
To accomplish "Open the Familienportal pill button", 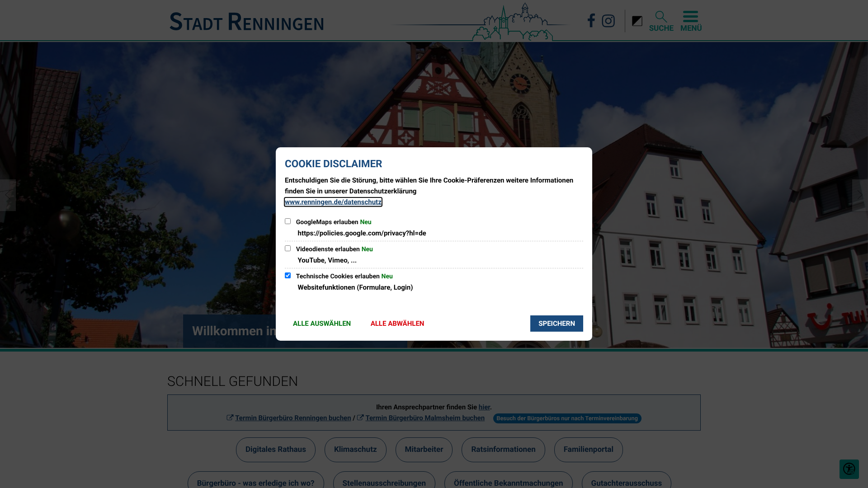I will coord(588,450).
